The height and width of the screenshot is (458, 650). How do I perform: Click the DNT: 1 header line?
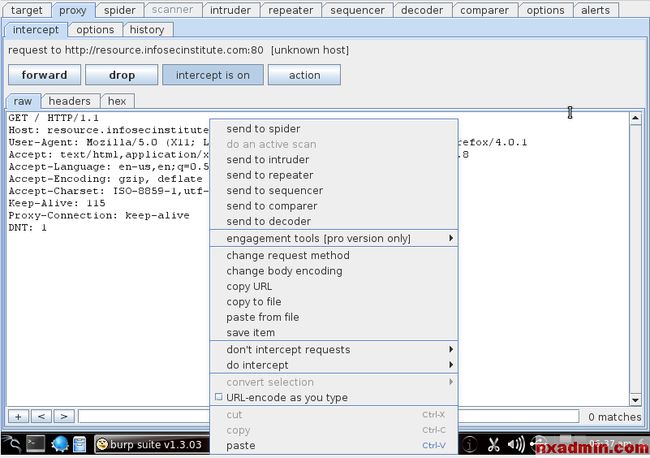[27, 228]
